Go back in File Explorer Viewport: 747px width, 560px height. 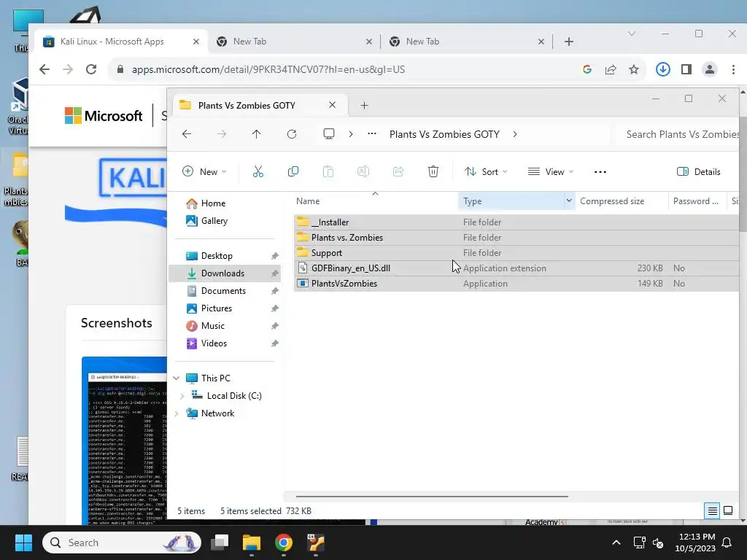pyautogui.click(x=187, y=134)
